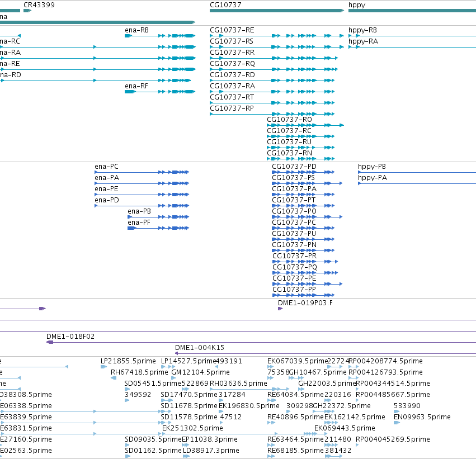476x459 pixels.
Task: Click the DME1-018F02 clone label
Action: pos(70,337)
